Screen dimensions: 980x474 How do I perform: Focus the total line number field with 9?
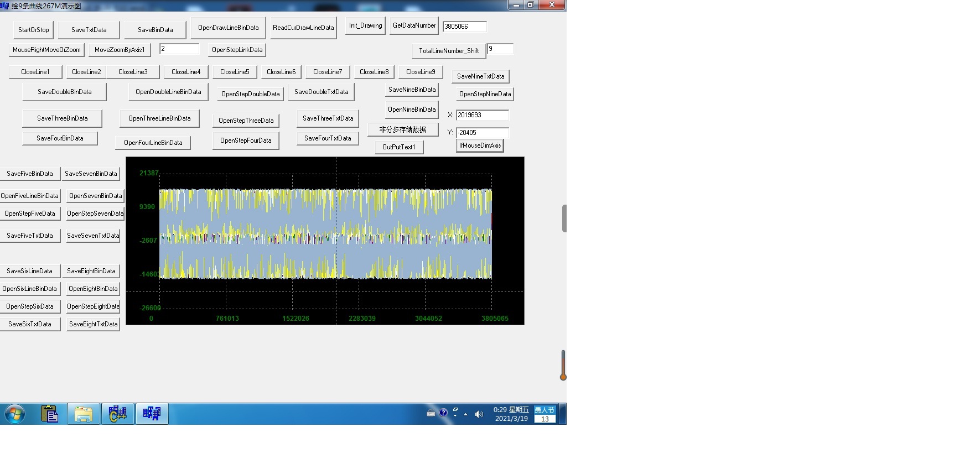coord(500,49)
